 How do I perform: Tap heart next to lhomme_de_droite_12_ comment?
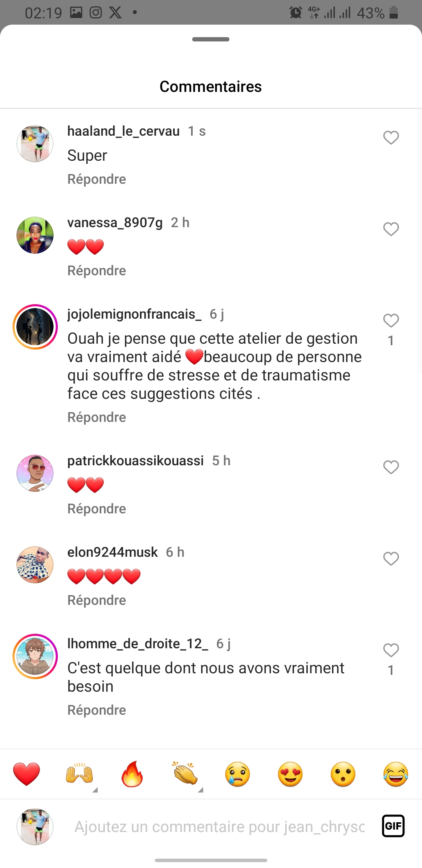tap(391, 650)
